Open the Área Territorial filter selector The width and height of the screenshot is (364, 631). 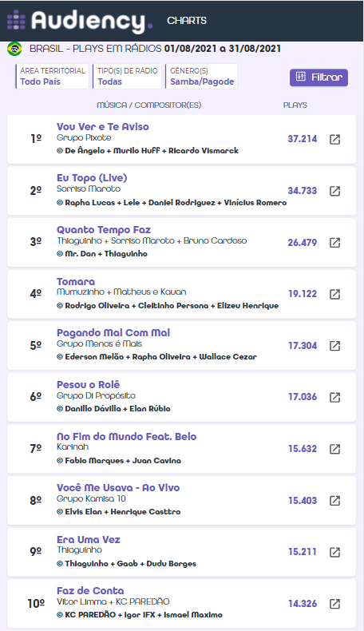[53, 76]
